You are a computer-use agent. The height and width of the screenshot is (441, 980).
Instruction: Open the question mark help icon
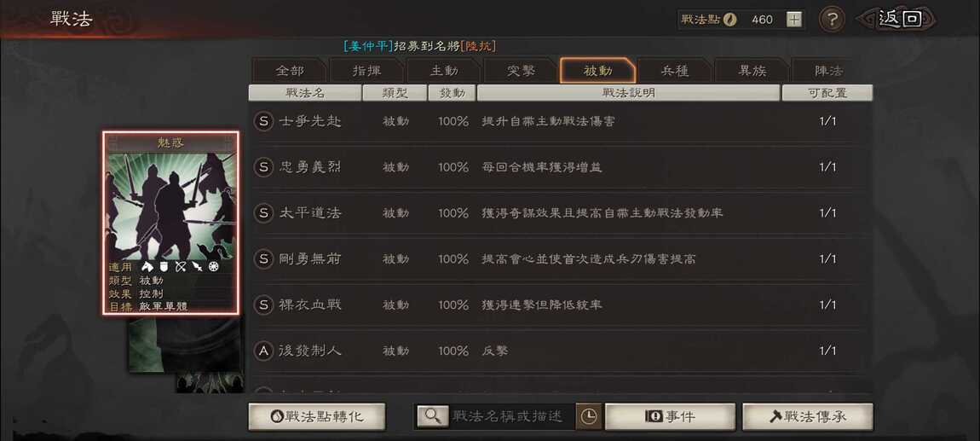coord(831,20)
